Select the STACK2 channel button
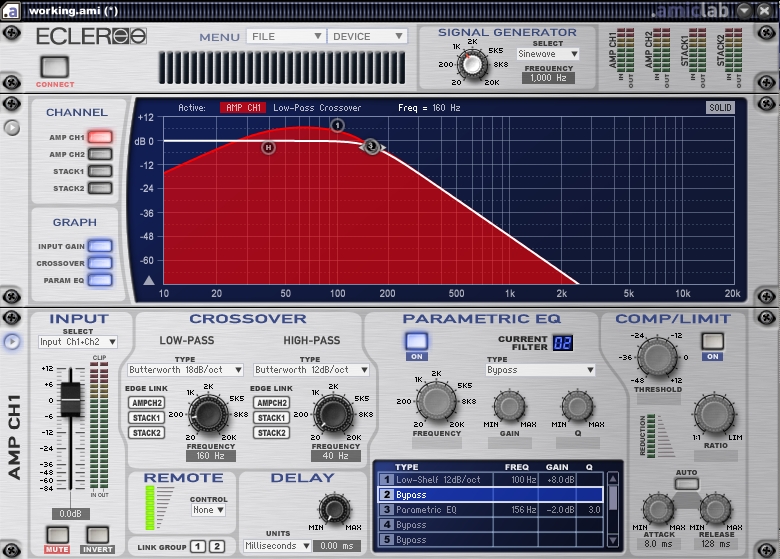 (x=100, y=188)
